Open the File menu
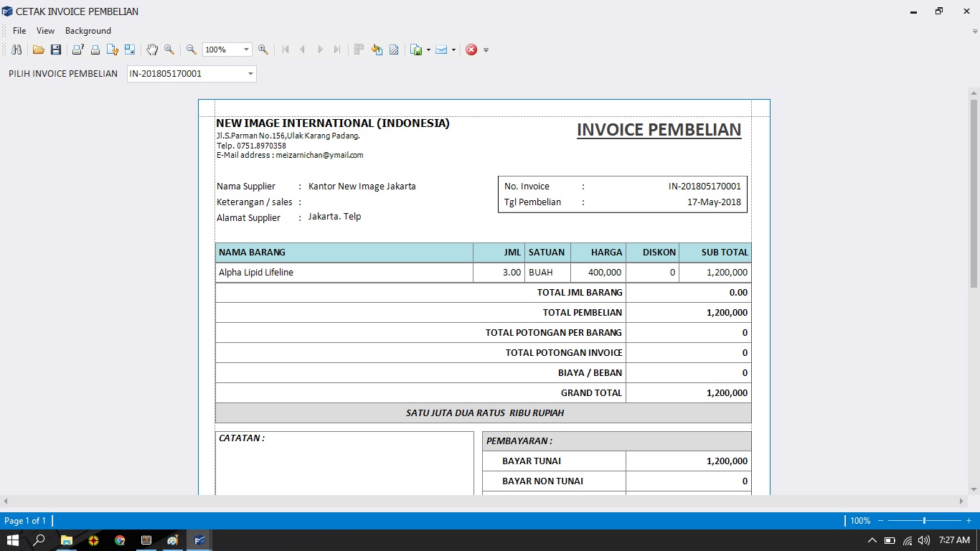This screenshot has height=551, width=980. click(x=19, y=31)
